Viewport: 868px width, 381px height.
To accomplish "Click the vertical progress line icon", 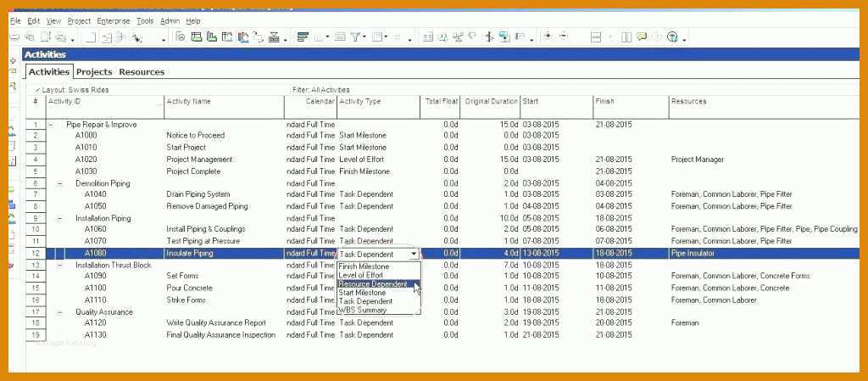I will pos(489,37).
